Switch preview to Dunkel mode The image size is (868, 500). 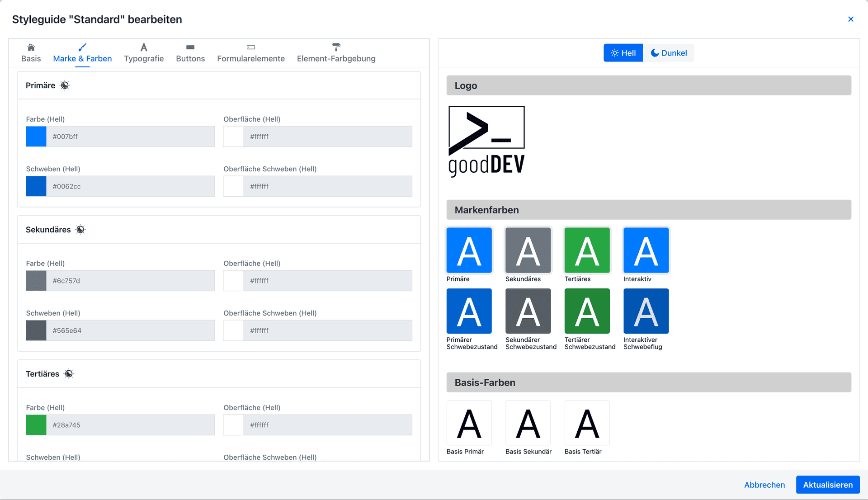click(x=669, y=53)
